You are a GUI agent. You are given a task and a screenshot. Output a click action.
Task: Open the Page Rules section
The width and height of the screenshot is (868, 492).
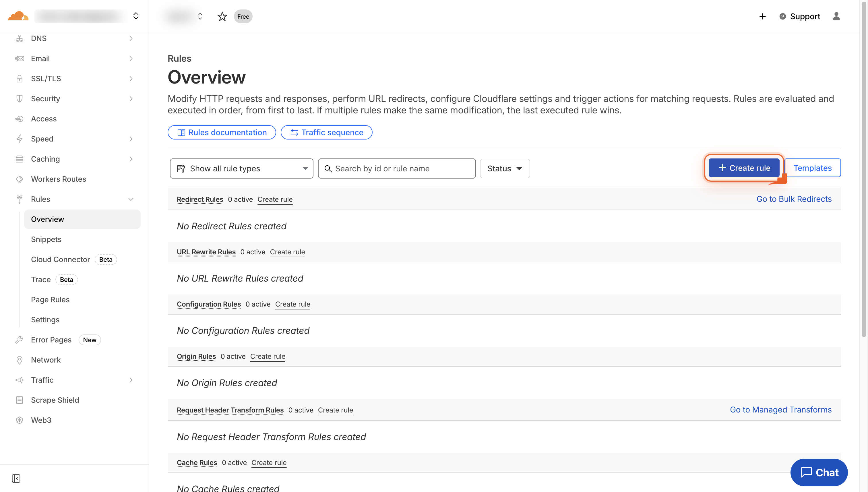(x=50, y=299)
